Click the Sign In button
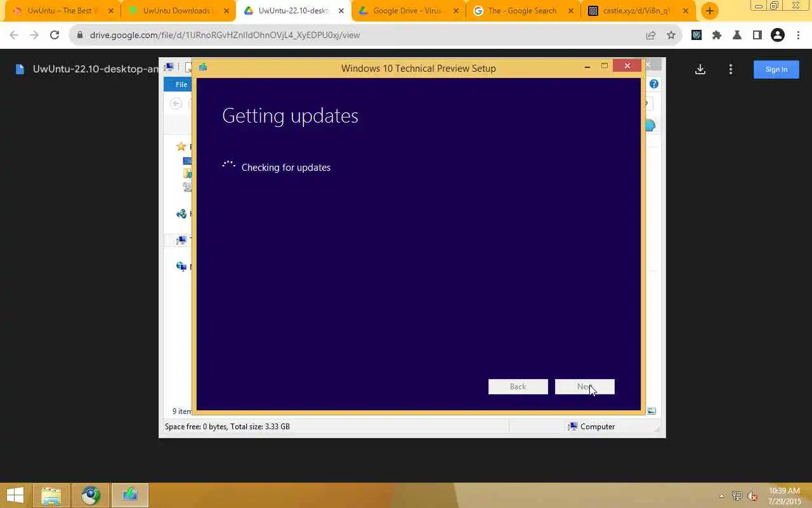The height and width of the screenshot is (508, 812). pos(776,69)
